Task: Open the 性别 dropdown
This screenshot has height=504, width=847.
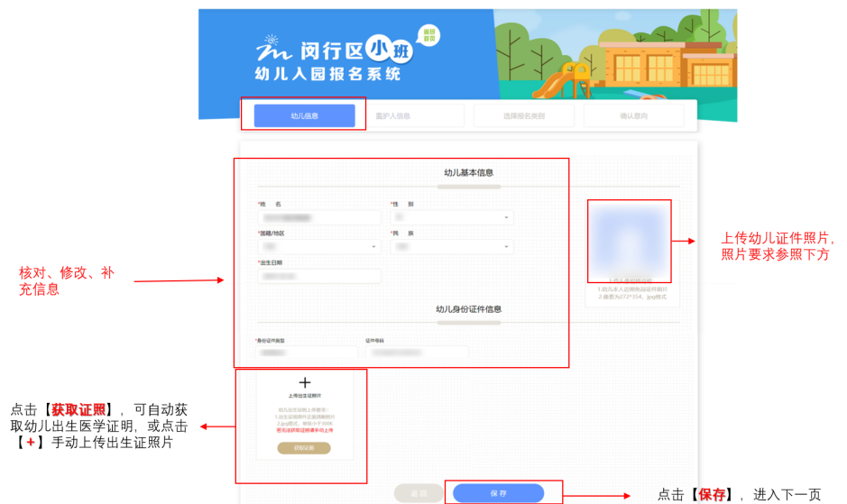Action: (x=452, y=217)
